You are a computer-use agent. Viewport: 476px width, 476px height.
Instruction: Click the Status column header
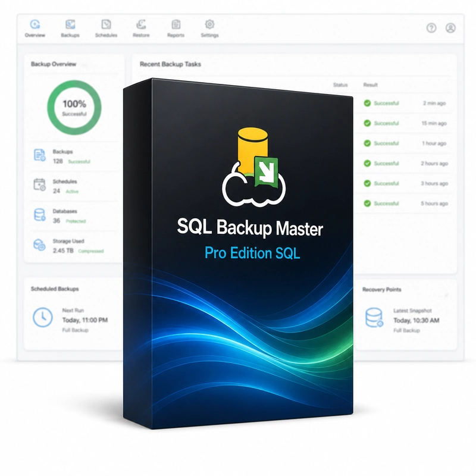click(x=340, y=84)
